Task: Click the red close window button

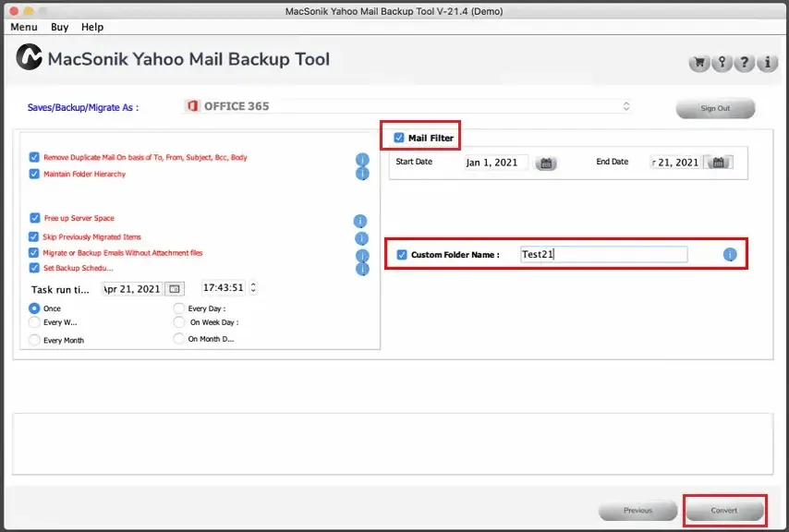Action: click(14, 10)
